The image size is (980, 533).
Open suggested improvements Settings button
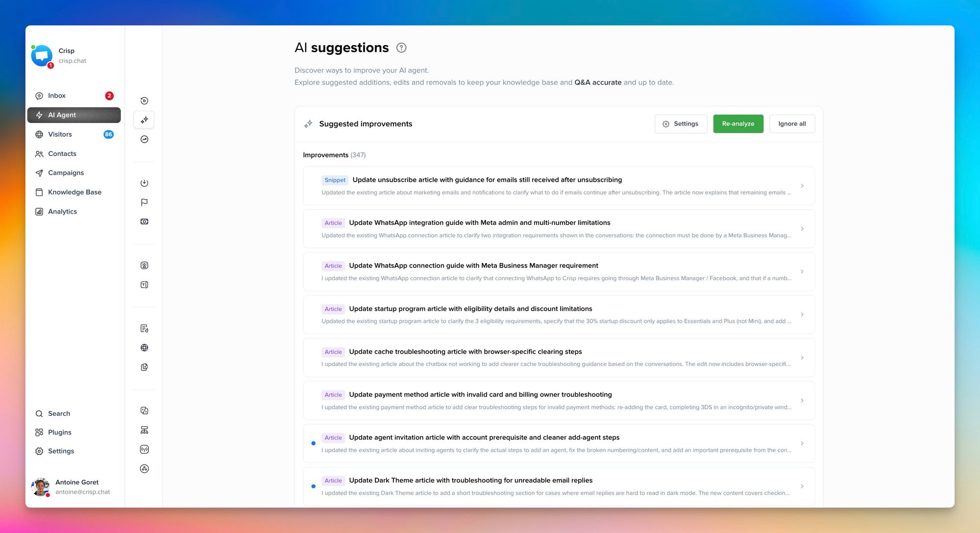681,124
